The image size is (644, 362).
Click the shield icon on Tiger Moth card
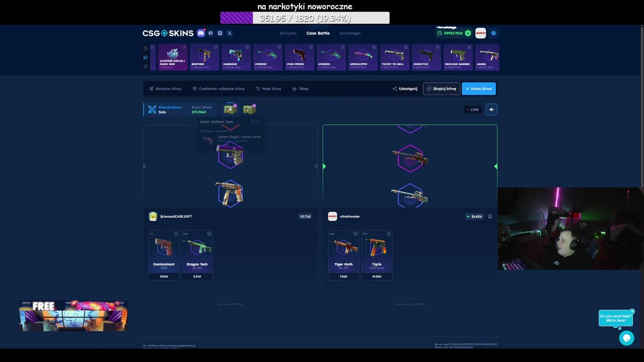[x=356, y=234]
